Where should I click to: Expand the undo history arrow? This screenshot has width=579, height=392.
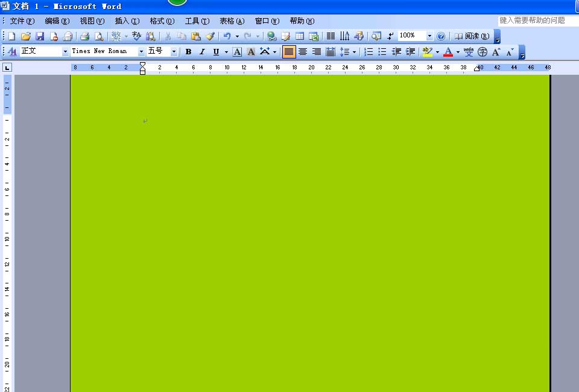237,36
